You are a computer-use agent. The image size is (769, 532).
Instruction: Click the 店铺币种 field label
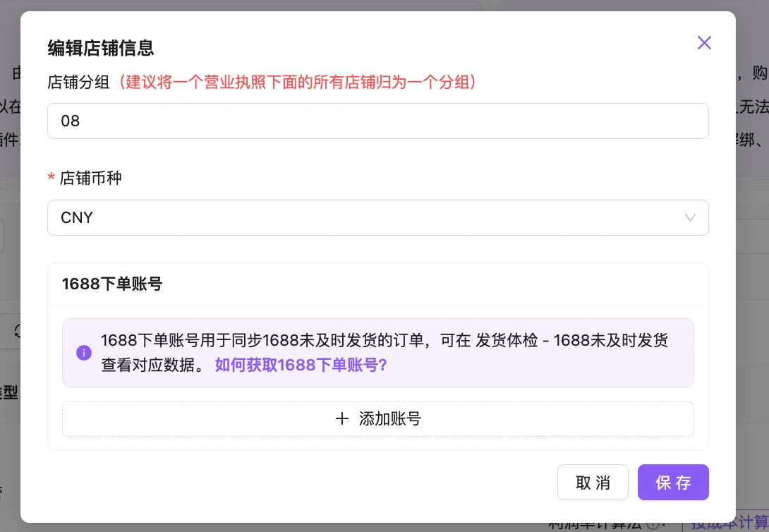[x=90, y=178]
